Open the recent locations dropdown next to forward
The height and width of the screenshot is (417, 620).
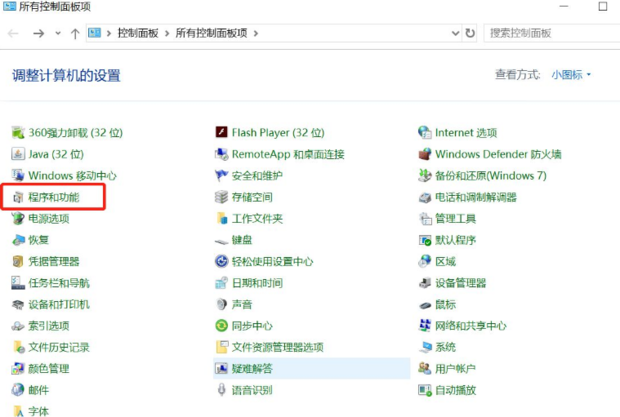point(58,33)
